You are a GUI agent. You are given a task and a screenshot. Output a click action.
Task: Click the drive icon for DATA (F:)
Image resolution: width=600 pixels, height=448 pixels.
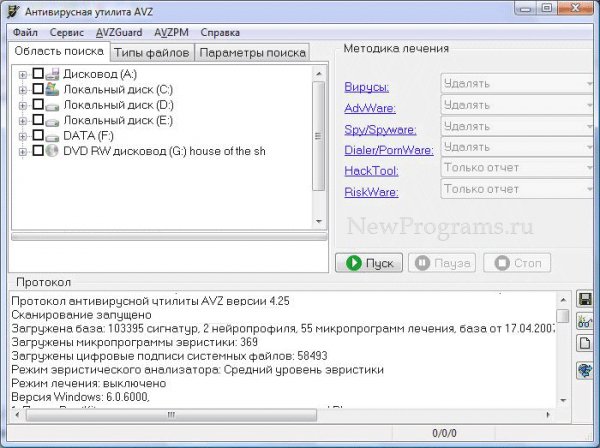point(52,138)
